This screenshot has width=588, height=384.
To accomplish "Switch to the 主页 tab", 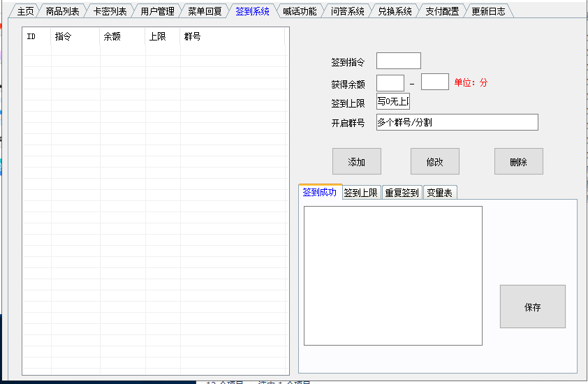I will pyautogui.click(x=26, y=11).
